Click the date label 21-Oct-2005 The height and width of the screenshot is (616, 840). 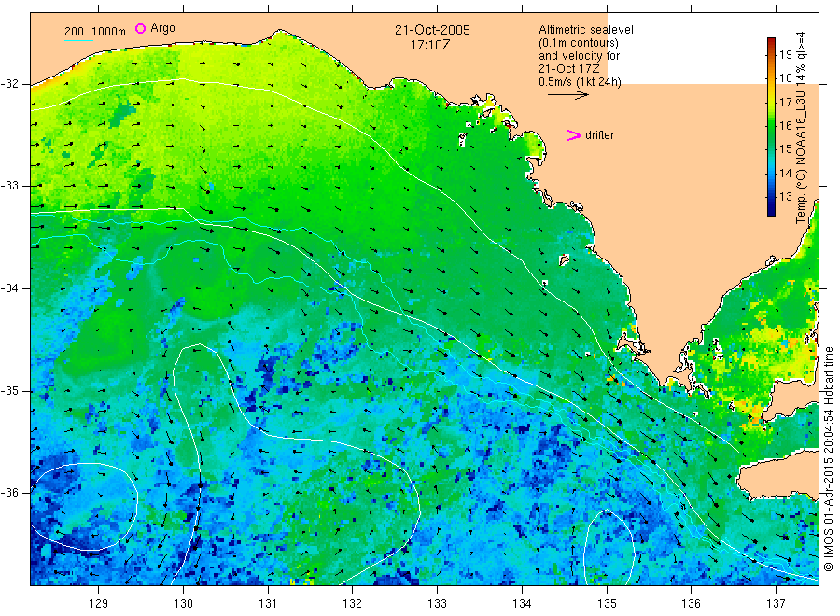click(432, 30)
